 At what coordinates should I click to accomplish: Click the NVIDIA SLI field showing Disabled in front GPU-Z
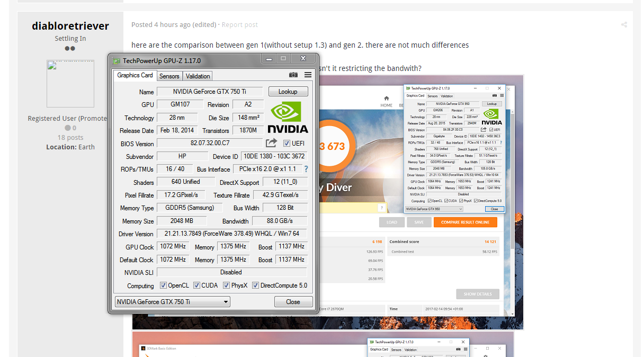(x=232, y=272)
